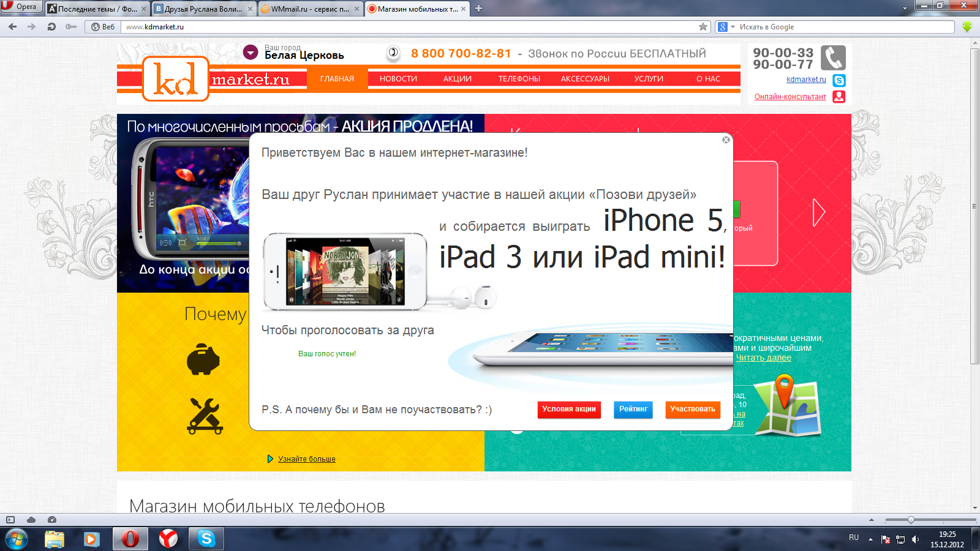Viewport: 980px width, 551px height.
Task: Open Yandex browser from the taskbar
Action: (x=168, y=539)
